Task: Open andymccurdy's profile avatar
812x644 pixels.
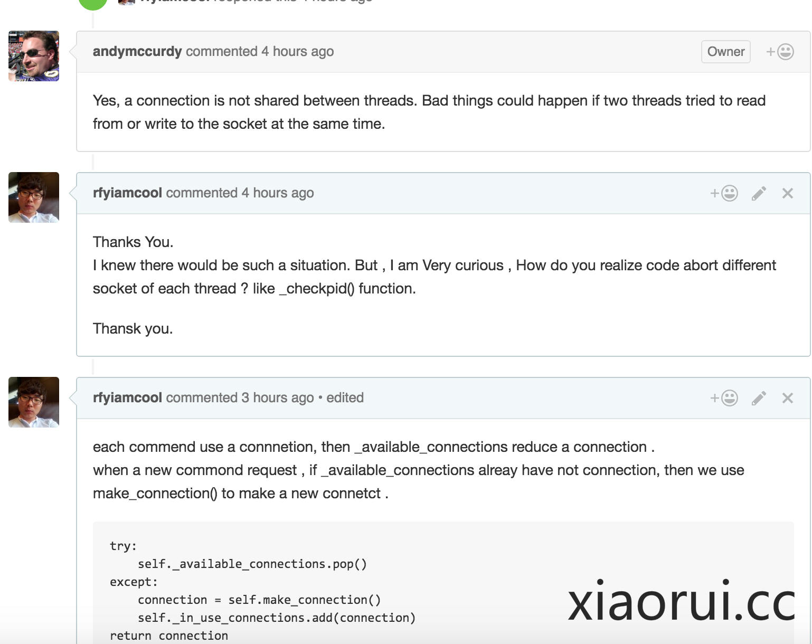Action: [x=34, y=56]
